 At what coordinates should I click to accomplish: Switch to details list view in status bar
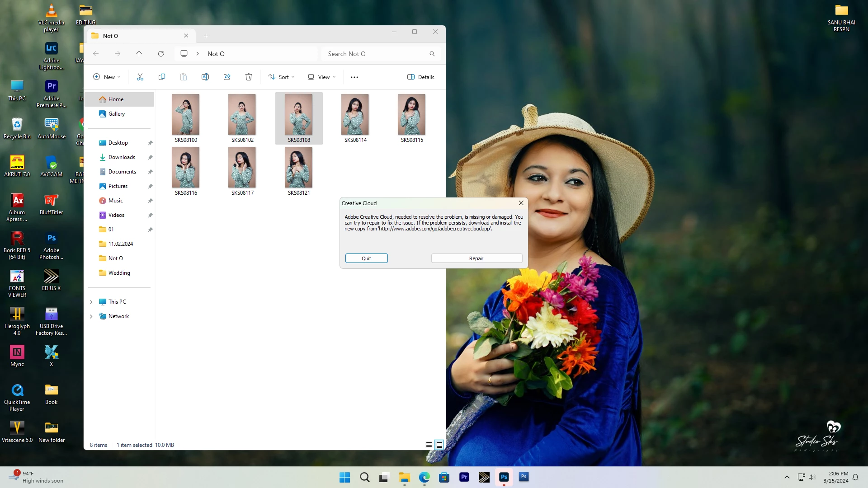pos(429,445)
